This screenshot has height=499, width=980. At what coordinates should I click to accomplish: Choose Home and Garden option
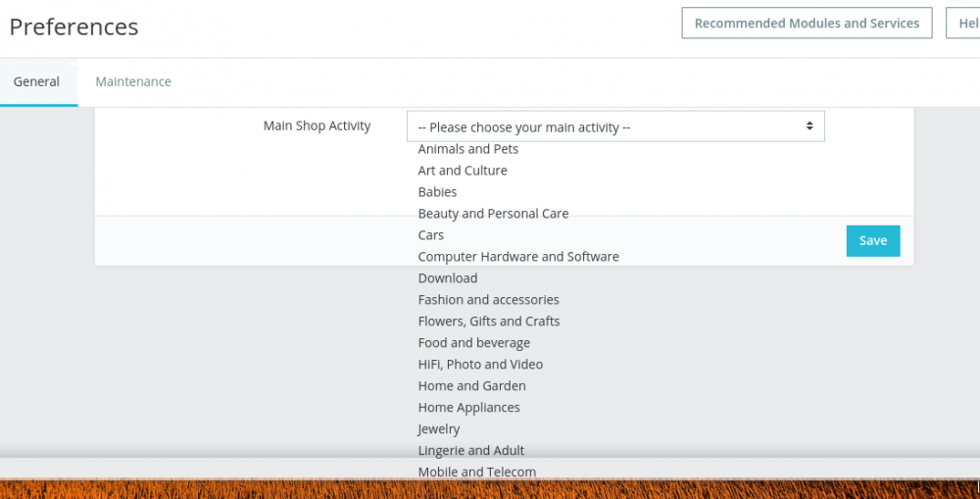point(472,386)
